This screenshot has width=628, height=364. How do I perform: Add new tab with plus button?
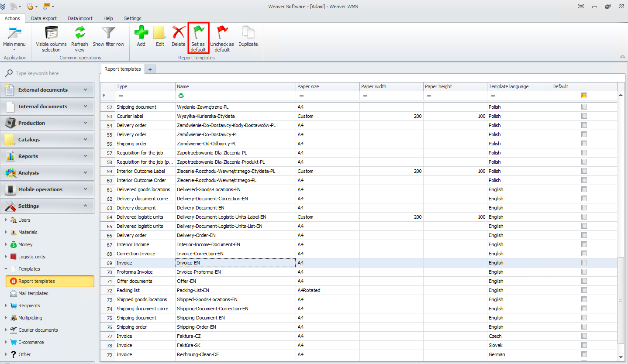[150, 69]
